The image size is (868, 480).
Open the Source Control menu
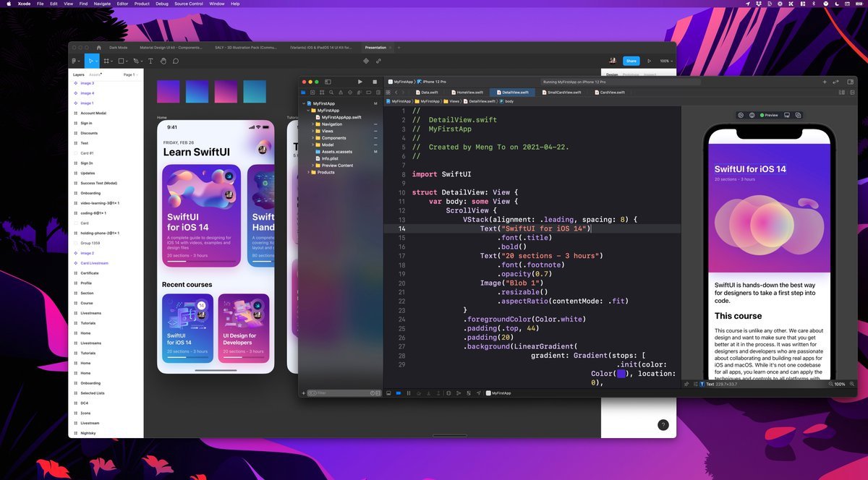(x=188, y=4)
